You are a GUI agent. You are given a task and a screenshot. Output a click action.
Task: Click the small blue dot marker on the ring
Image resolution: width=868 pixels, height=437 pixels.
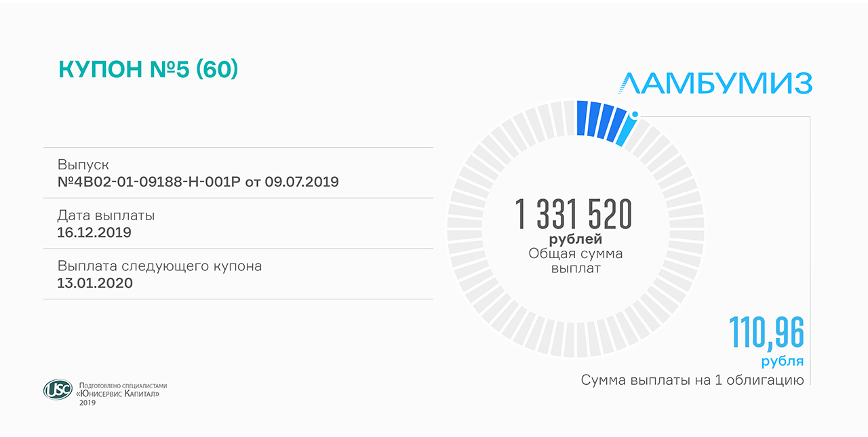tap(635, 115)
